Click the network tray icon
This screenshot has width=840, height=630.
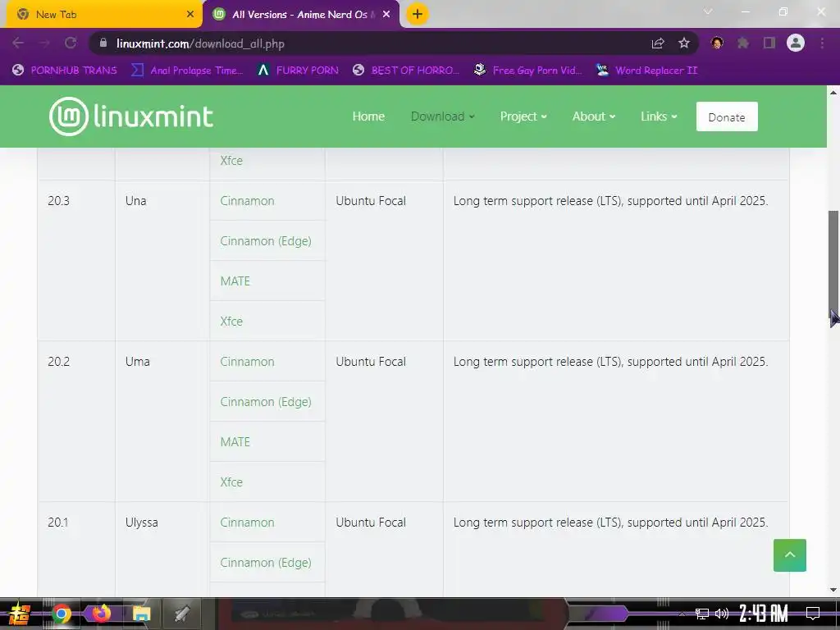coord(702,614)
